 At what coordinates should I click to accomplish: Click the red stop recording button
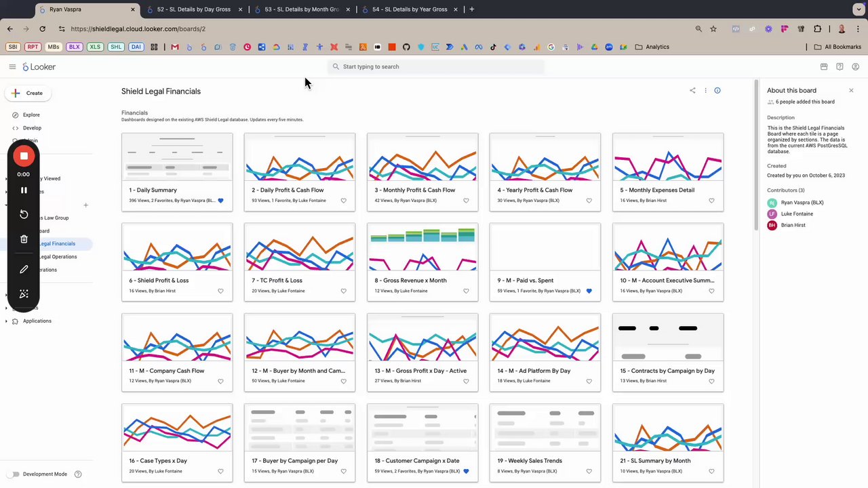(x=24, y=156)
